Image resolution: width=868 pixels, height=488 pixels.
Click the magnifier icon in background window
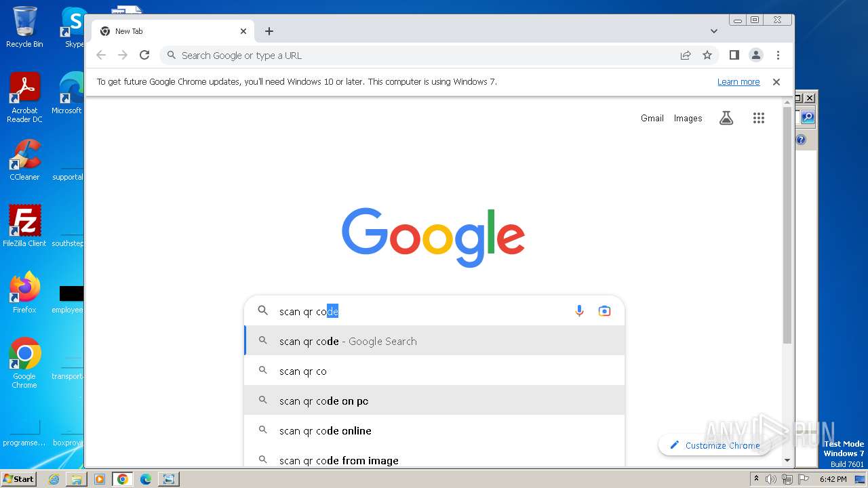point(808,117)
